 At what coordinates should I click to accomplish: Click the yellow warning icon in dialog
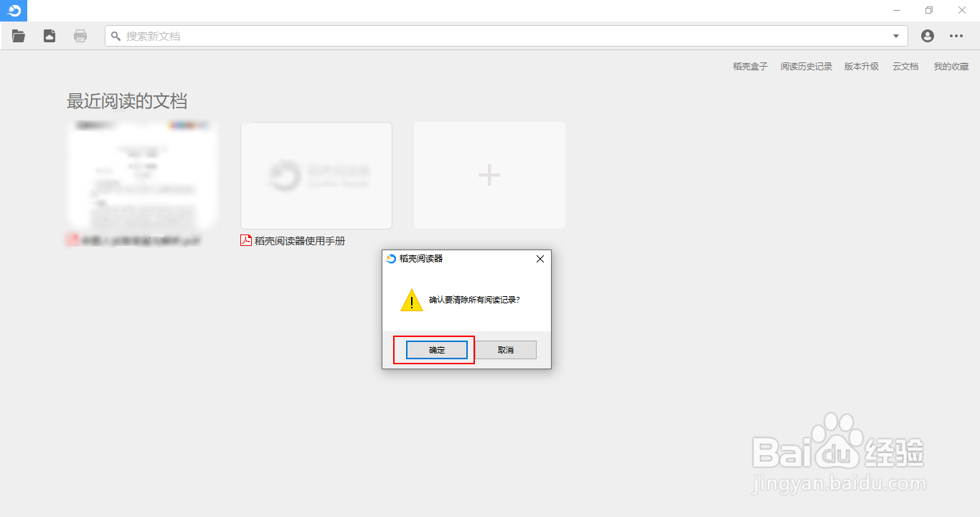[x=412, y=300]
